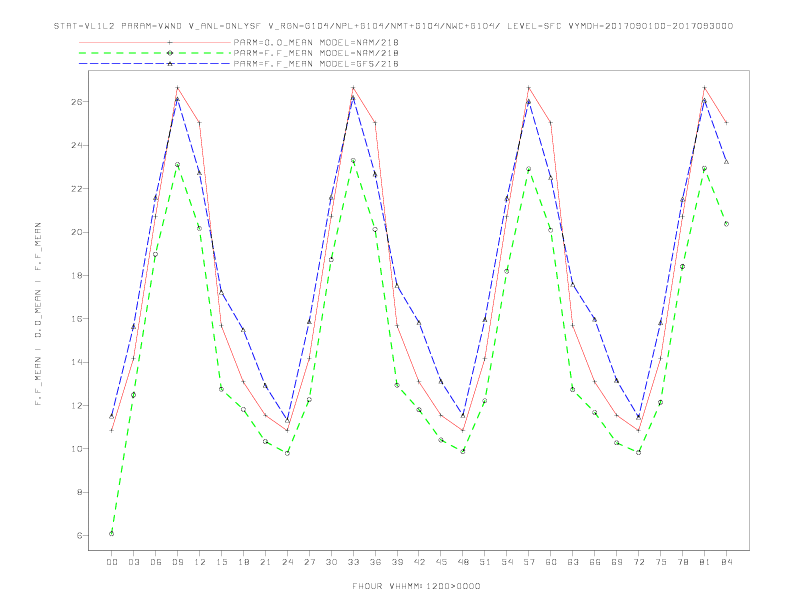Click x-axis tick label 48
The image size is (792, 612).
pos(463,562)
